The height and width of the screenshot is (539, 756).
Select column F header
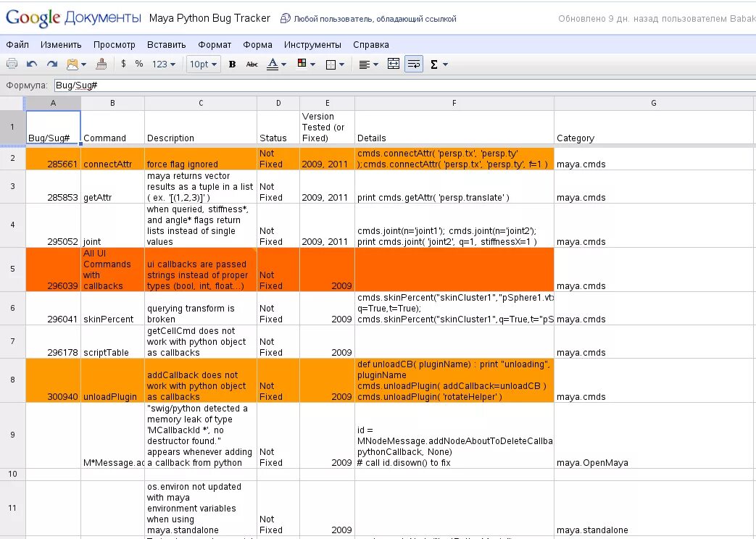[454, 103]
